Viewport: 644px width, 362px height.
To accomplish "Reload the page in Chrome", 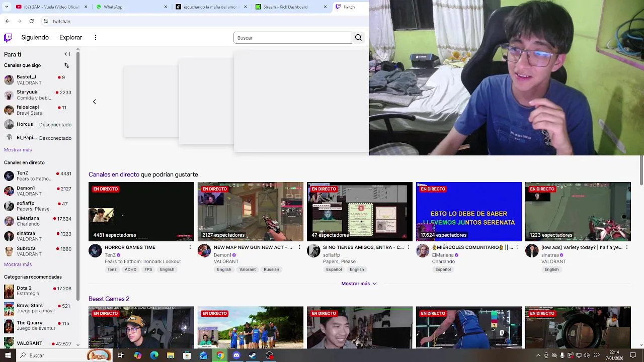I will [x=31, y=21].
